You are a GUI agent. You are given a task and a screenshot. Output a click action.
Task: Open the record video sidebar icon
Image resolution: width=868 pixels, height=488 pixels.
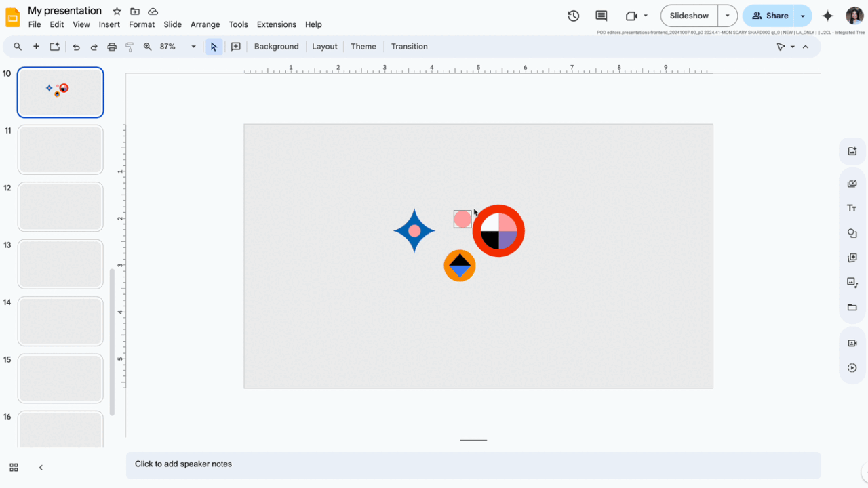click(852, 343)
